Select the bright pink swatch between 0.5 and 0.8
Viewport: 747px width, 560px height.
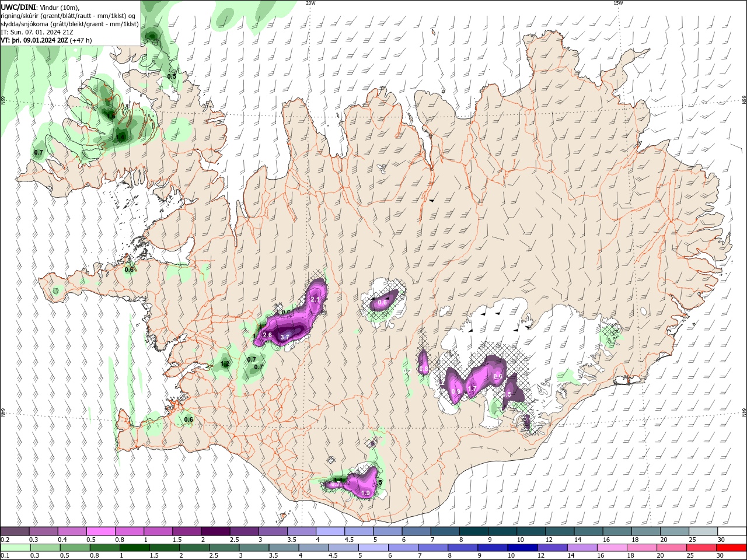click(x=100, y=531)
